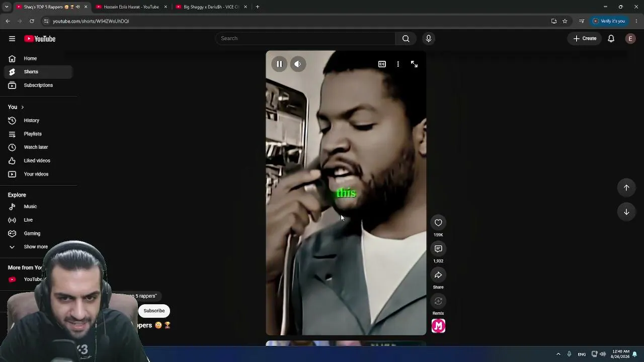The image size is (644, 362).
Task: Install the YouTube app from address bar
Action: (554, 21)
